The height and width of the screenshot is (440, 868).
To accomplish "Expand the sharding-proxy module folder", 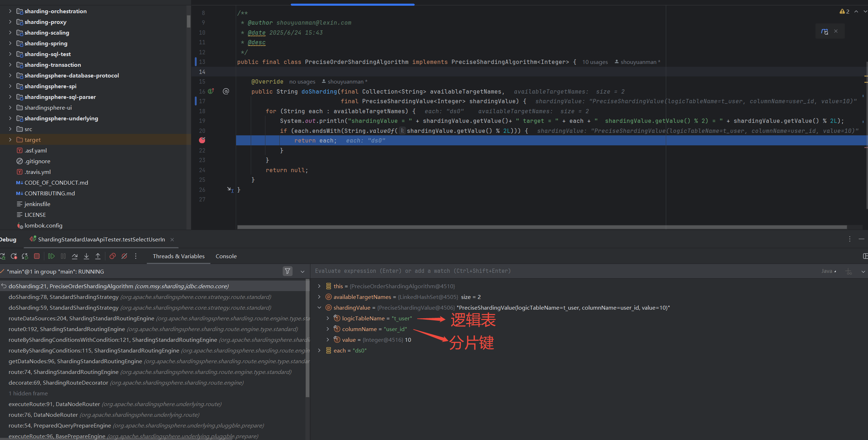I will 10,22.
